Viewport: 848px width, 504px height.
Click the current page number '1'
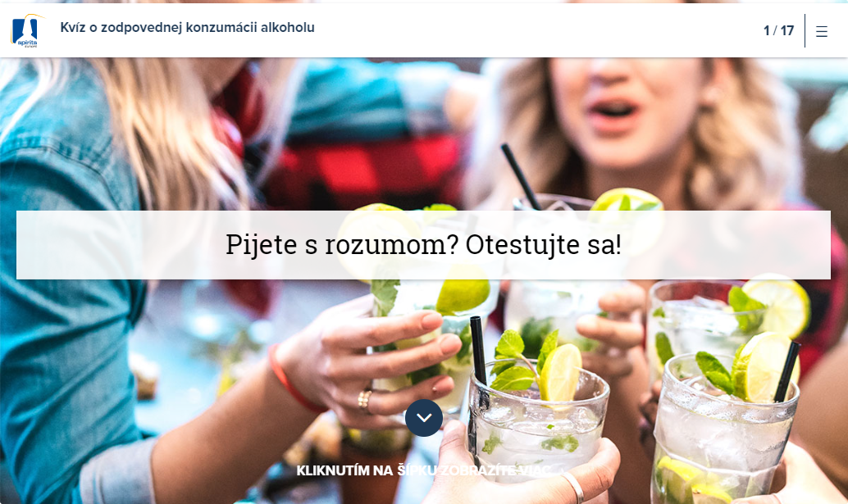pyautogui.click(x=766, y=31)
